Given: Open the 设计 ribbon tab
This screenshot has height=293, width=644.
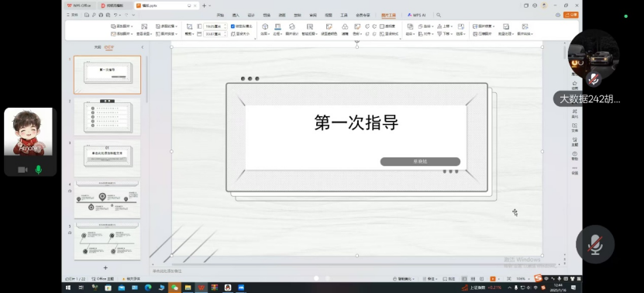Looking at the screenshot, I should point(251,16).
